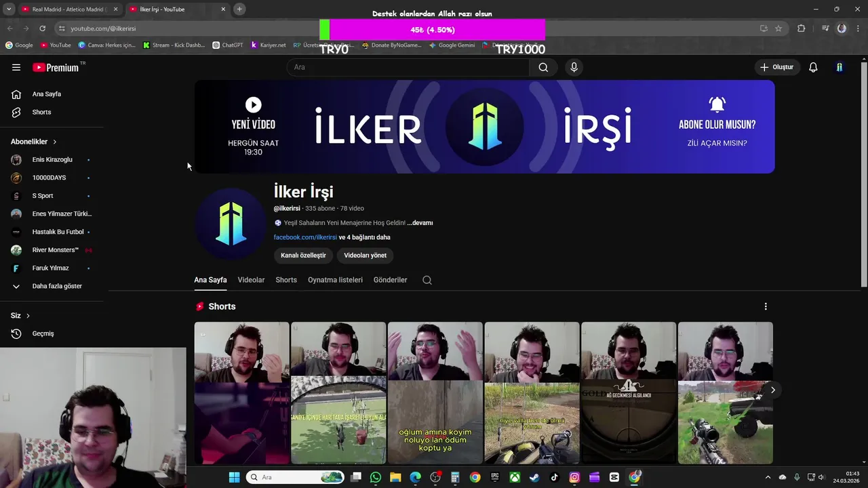Reload the page in Chrome
The height and width of the screenshot is (488, 868).
tap(42, 28)
